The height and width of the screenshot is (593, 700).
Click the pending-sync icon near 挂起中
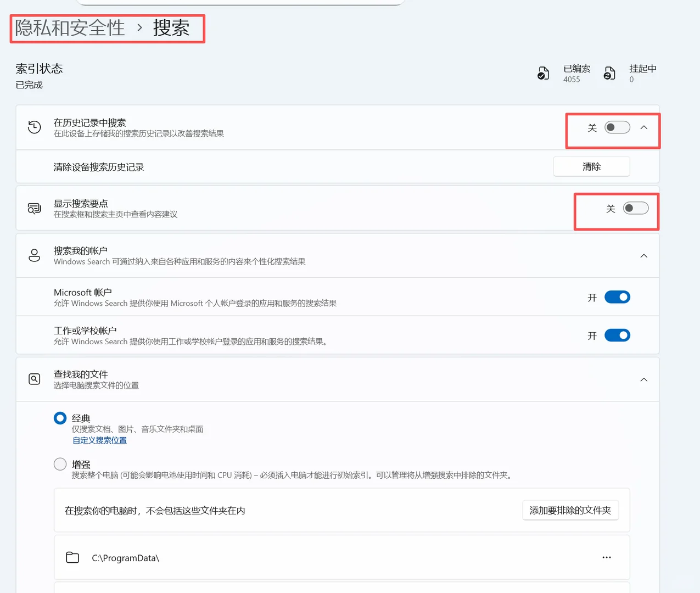click(x=609, y=72)
